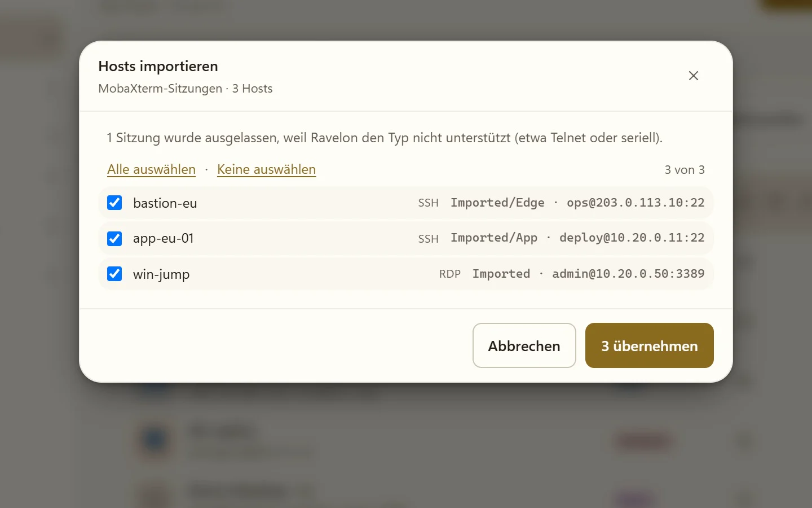
Task: Click the SSH label for app-eu-01
Action: pos(428,238)
